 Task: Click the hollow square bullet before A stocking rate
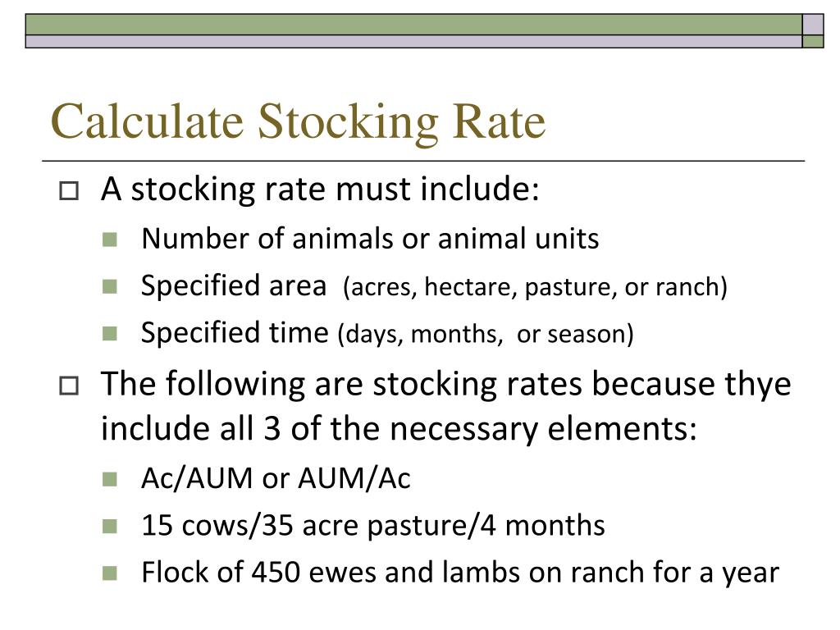[x=69, y=190]
